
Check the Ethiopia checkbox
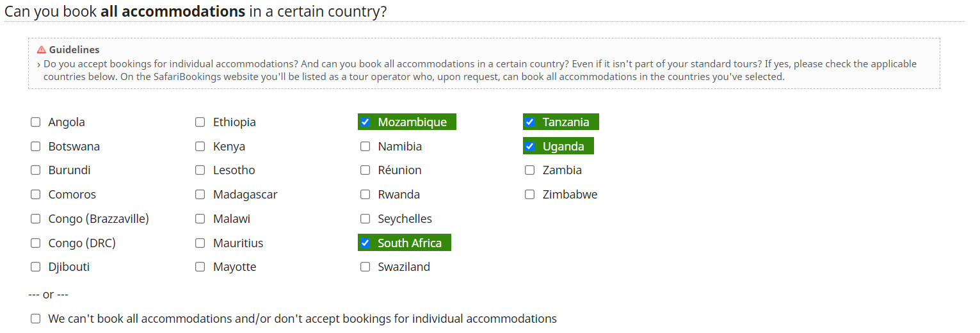[200, 122]
